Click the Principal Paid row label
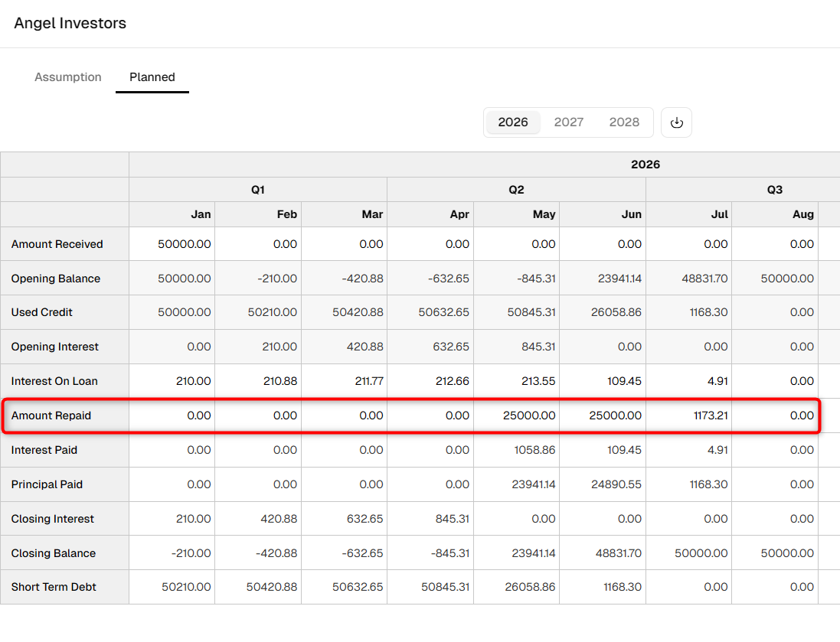 point(47,484)
